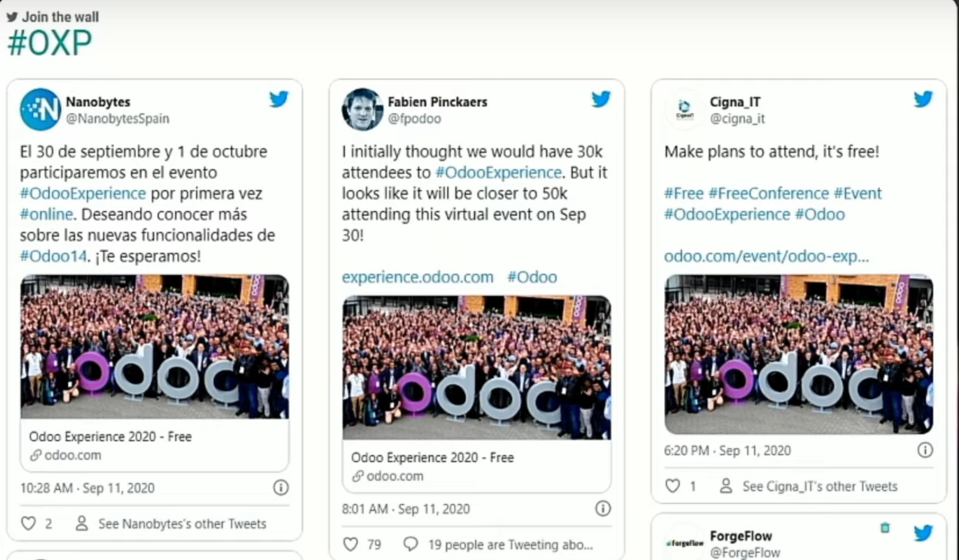
Task: Like the Nanobytes tweet with heart icon
Action: point(28,523)
